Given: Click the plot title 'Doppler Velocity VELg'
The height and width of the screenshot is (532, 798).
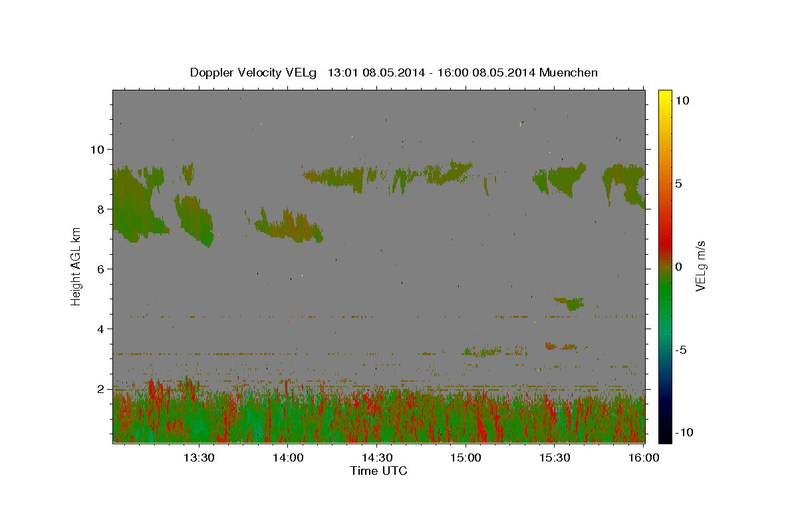Looking at the screenshot, I should [x=255, y=72].
